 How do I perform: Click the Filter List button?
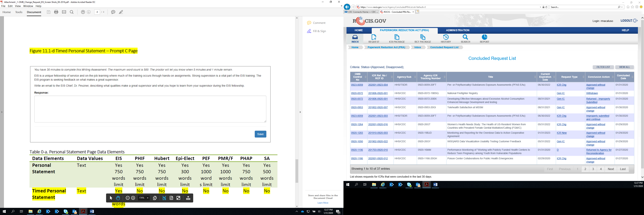tap(603, 67)
